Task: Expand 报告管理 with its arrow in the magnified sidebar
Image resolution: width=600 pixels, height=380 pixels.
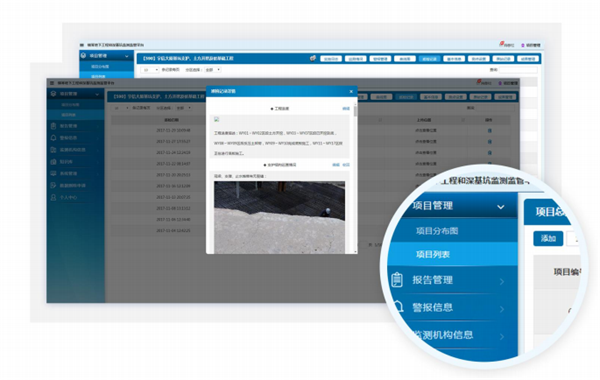Action: coord(502,282)
